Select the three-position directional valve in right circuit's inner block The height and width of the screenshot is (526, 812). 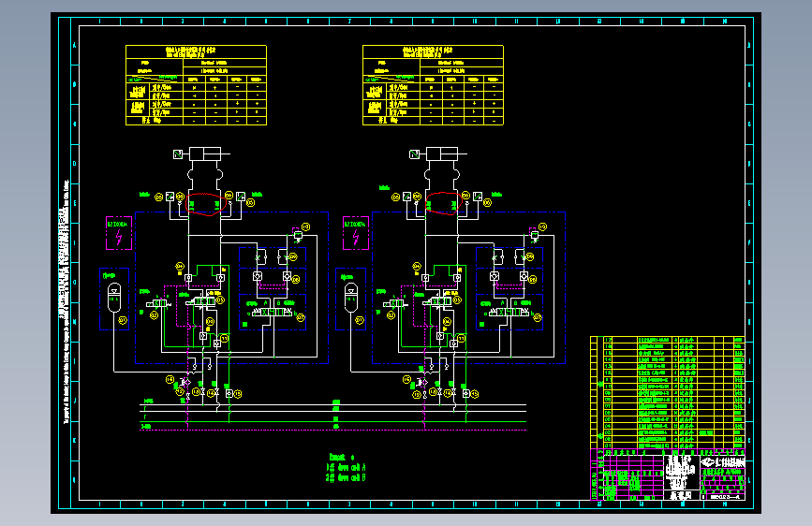pos(509,313)
